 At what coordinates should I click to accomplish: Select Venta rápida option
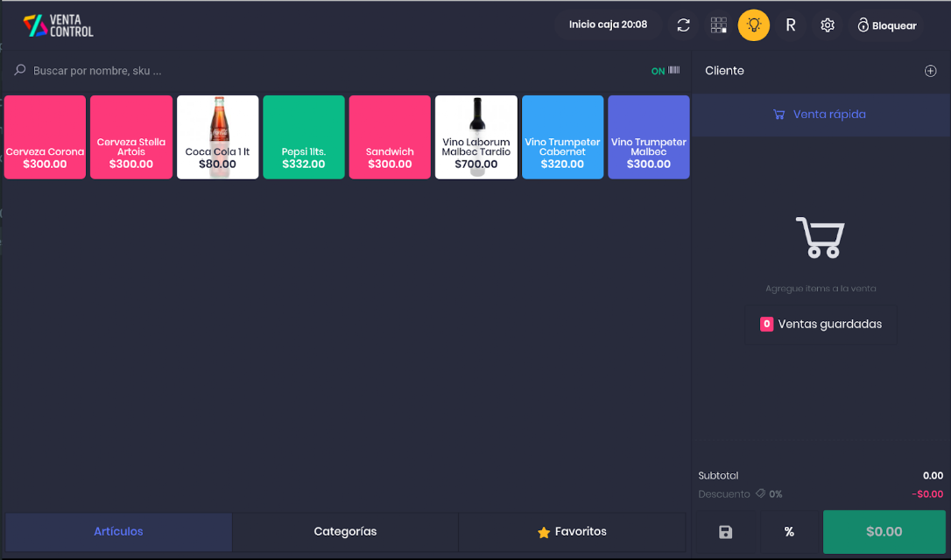click(821, 115)
